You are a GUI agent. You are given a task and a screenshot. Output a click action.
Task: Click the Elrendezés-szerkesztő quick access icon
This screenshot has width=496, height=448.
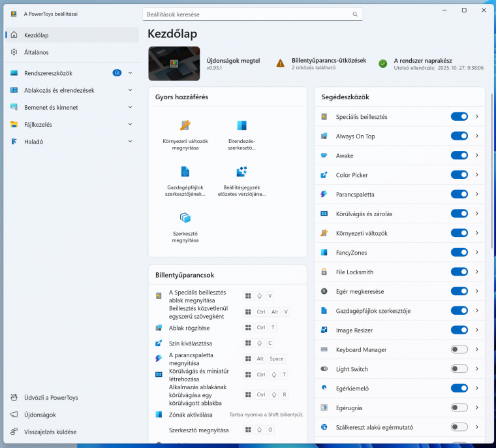coord(241,125)
